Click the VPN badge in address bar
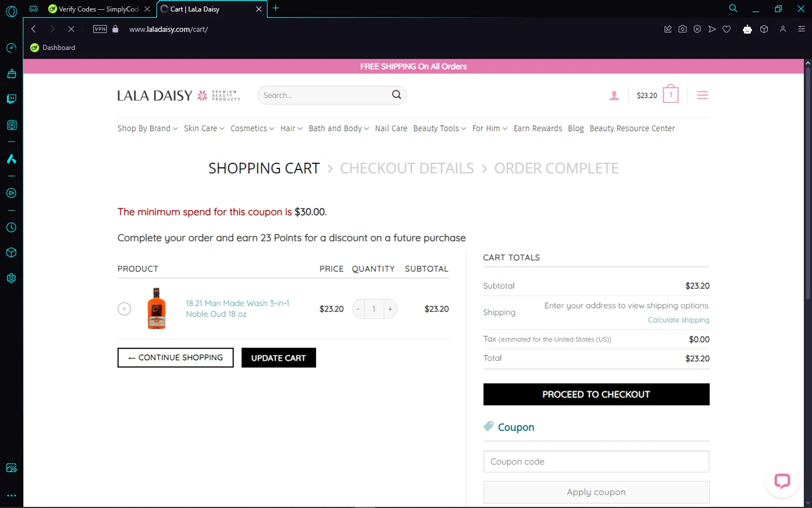Viewport: 812px width, 508px height. click(100, 29)
